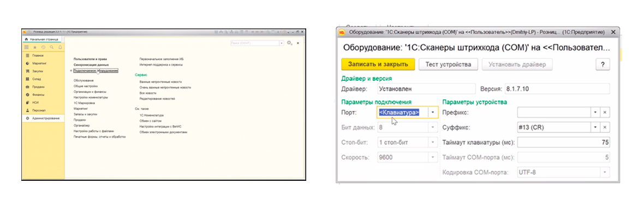Open Организации и финансы link
The image size is (644, 224).
(90, 92)
